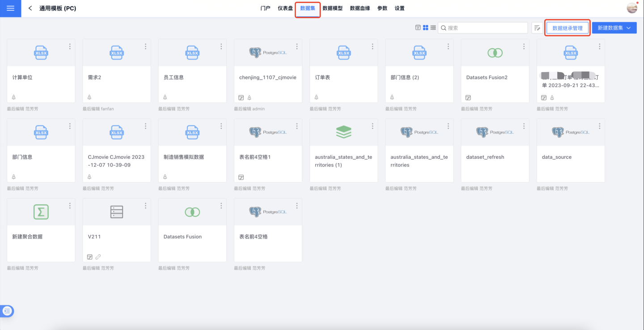The width and height of the screenshot is (644, 330).
Task: Click the schedule view icon beside the grid toggle
Action: [x=418, y=28]
